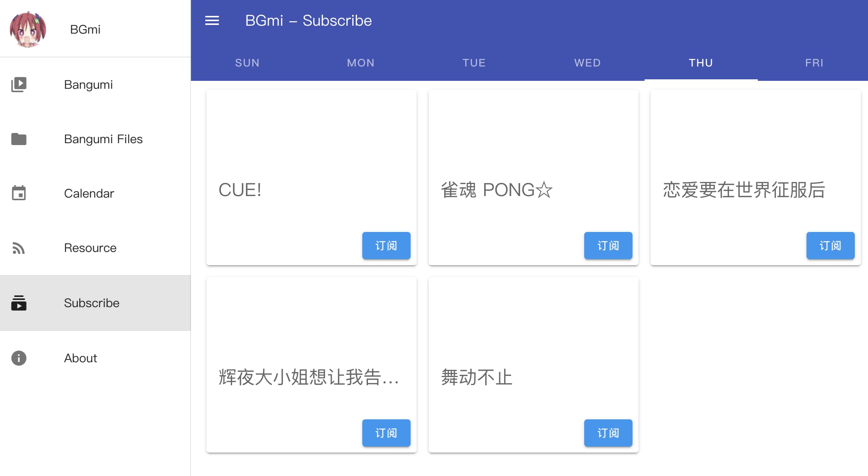Click the FRI tab to view Friday

(814, 62)
